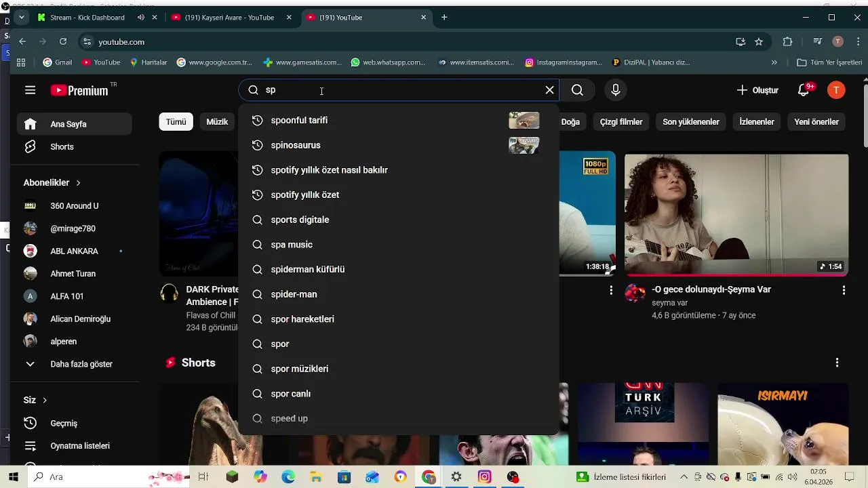Image resolution: width=868 pixels, height=488 pixels.
Task: Open the ABL ANKARA subscription
Action: click(75, 251)
